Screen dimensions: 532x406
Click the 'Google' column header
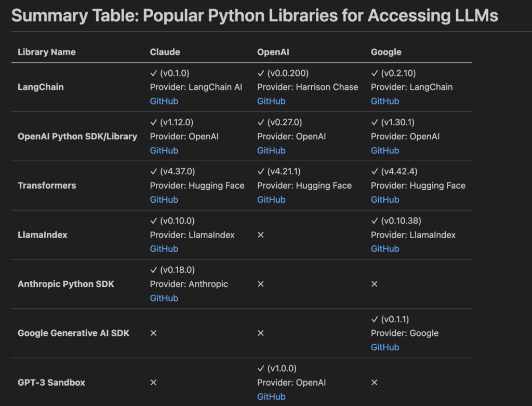point(386,52)
